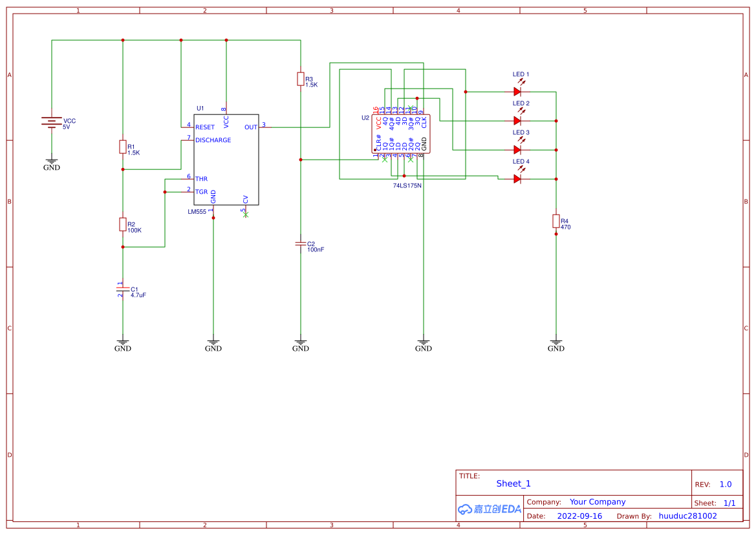756x535 pixels.
Task: Click the TGR pin label on U1
Action: click(202, 192)
